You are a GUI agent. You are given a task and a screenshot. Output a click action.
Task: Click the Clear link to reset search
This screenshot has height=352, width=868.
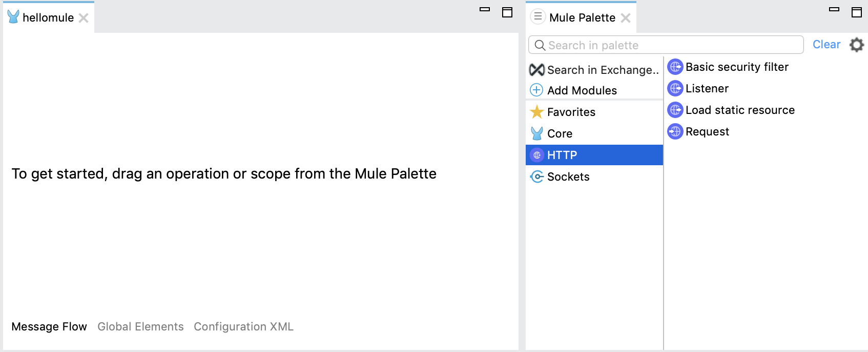point(826,44)
